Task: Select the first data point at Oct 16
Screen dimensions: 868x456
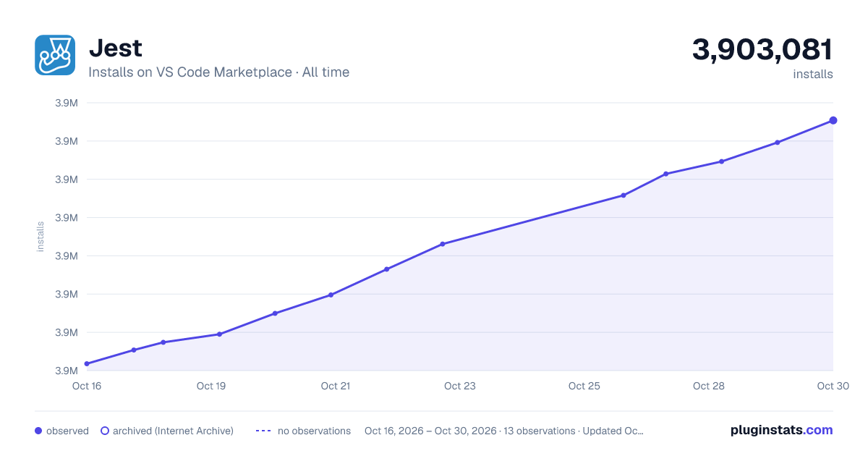Action: [x=87, y=363]
